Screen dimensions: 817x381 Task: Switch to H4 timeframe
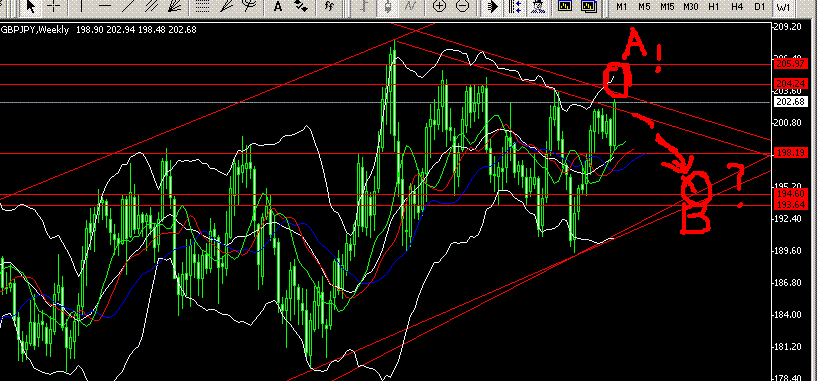tap(737, 7)
